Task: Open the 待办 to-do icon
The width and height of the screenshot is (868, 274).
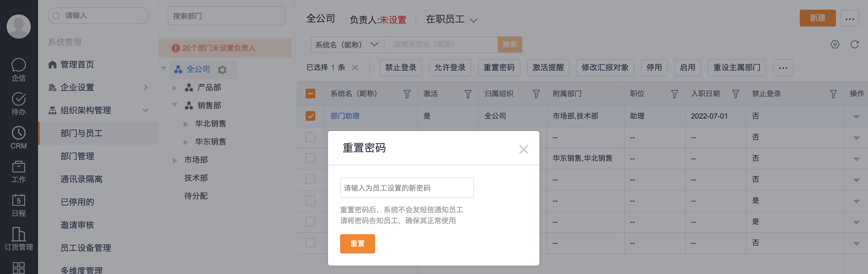Action: [18, 99]
